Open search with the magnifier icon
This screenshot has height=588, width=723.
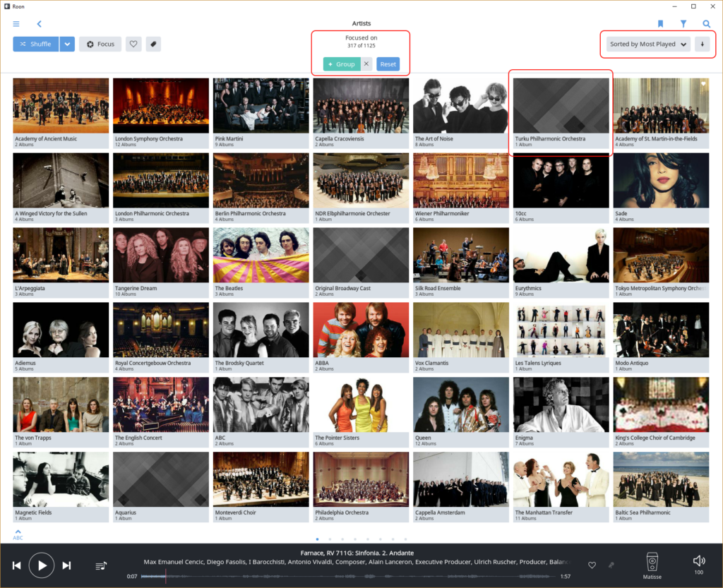coord(706,23)
